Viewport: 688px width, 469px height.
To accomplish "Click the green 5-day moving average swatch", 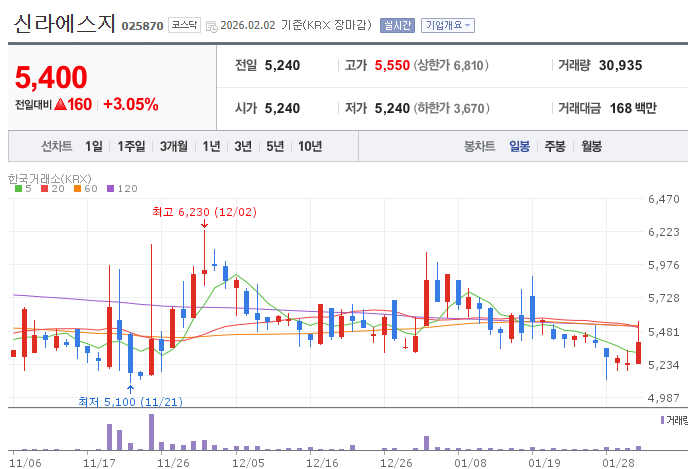I will pyautogui.click(x=18, y=189).
